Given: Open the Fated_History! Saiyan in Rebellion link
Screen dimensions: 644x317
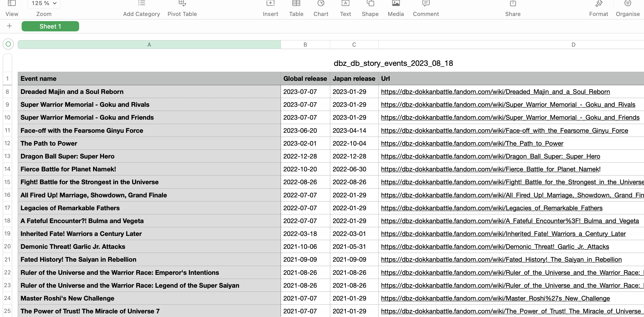Looking at the screenshot, I should (x=501, y=260).
